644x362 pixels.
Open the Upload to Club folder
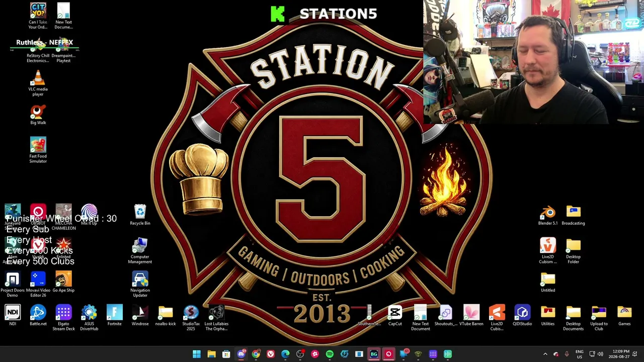(x=599, y=318)
